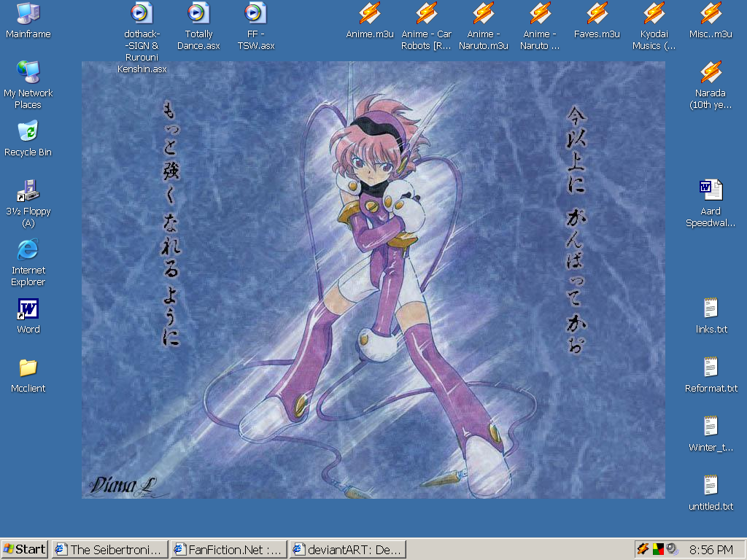Select the Totally Dance.asx playlist file
The height and width of the screenshot is (560, 747).
[x=198, y=13]
